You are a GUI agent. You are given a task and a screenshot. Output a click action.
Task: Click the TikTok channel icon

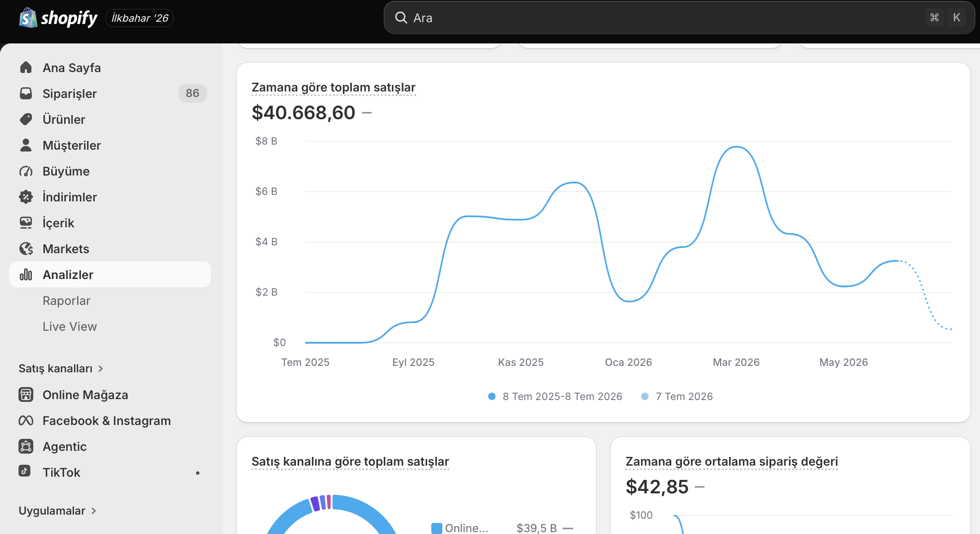tap(24, 471)
